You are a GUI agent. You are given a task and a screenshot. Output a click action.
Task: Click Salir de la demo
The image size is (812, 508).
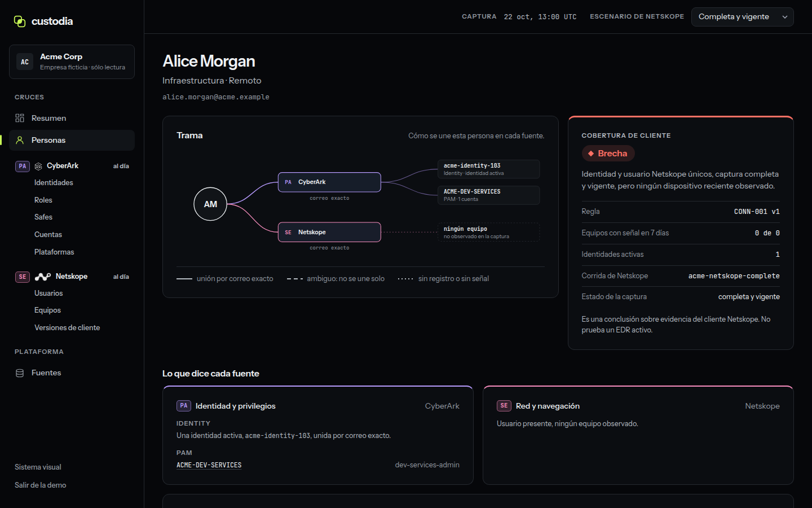41,485
